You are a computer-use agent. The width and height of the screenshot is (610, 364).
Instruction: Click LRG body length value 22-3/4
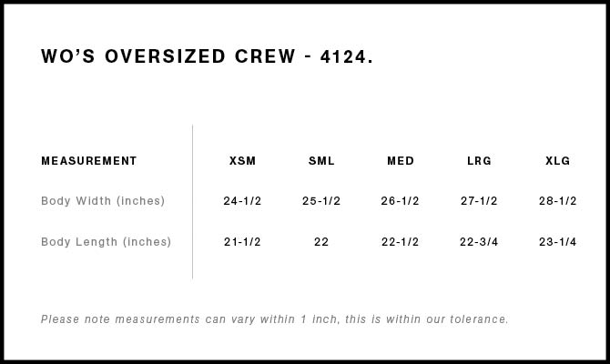point(479,242)
